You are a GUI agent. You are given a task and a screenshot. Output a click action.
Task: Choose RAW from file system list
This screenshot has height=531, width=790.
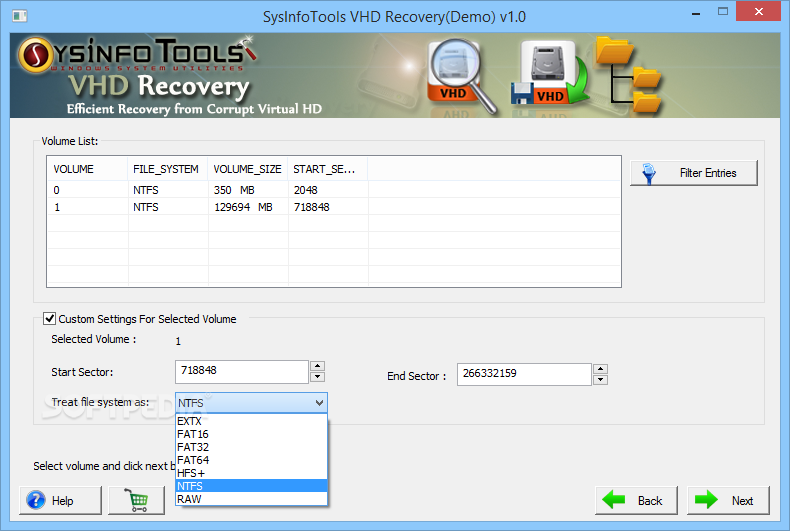[x=252, y=499]
